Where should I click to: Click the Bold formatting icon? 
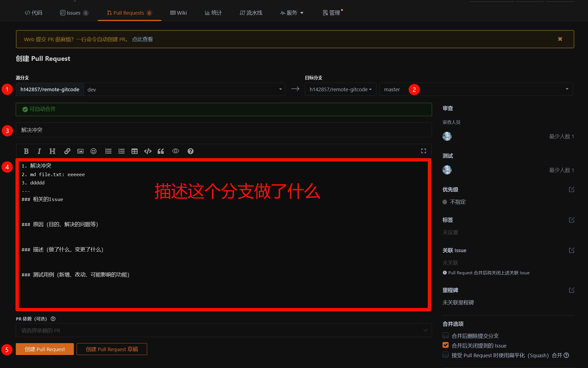[x=26, y=151]
